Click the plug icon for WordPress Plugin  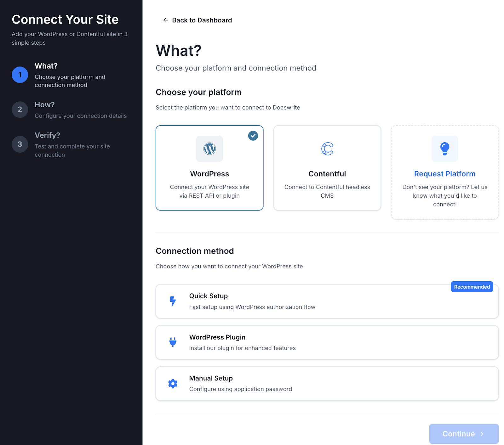173,342
